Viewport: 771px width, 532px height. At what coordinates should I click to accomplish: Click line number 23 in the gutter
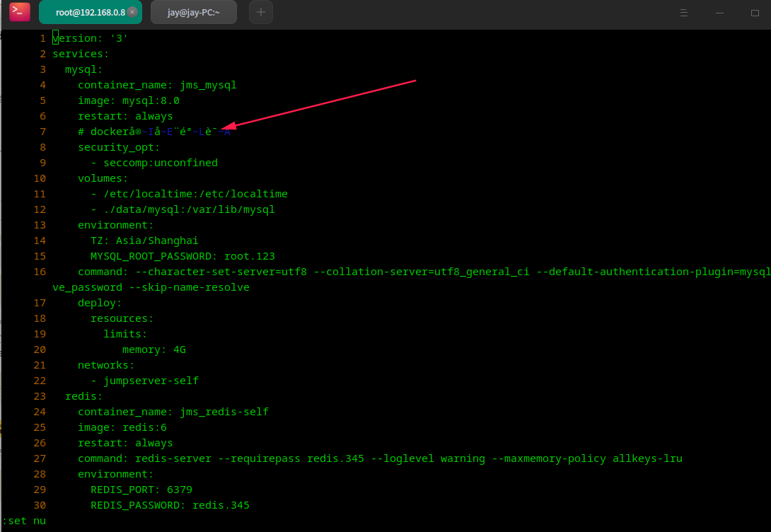pyautogui.click(x=40, y=396)
